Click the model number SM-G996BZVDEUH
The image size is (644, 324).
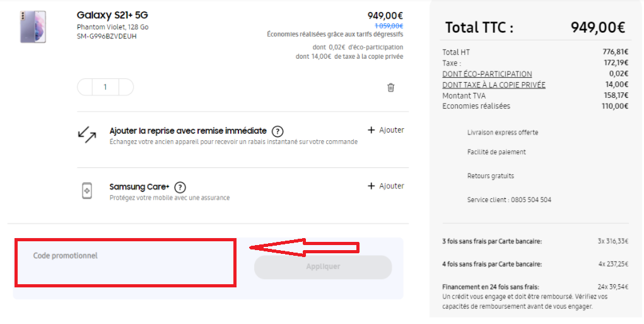pos(107,36)
